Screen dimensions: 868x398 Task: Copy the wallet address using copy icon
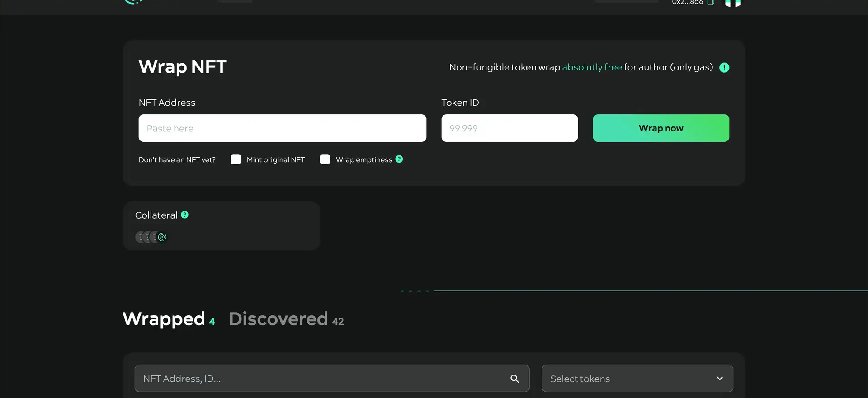coord(710,2)
